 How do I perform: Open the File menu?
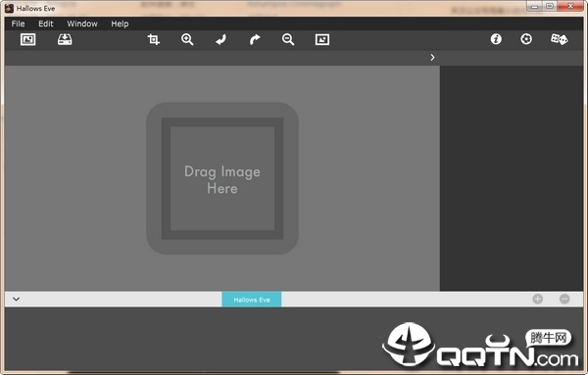coord(18,23)
